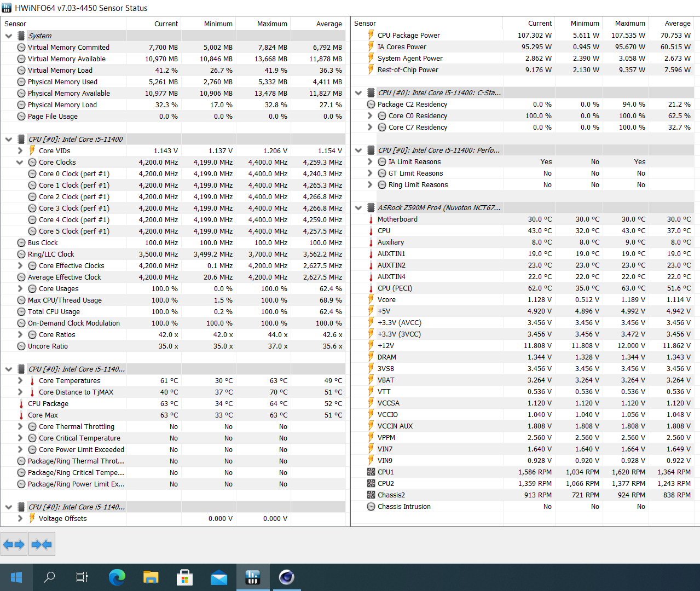Select Core 3 Clock (perf #1) row

pos(173,208)
